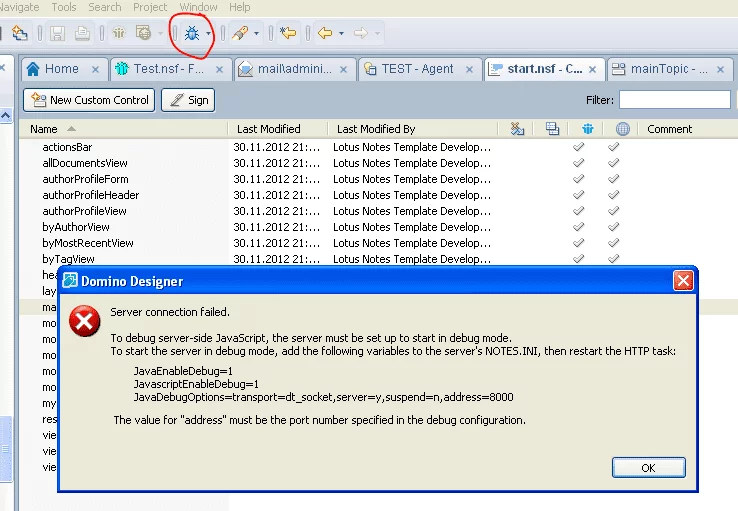Viewport: 738px width, 511px height.
Task: Click the external tools rocket icon
Action: 240,33
